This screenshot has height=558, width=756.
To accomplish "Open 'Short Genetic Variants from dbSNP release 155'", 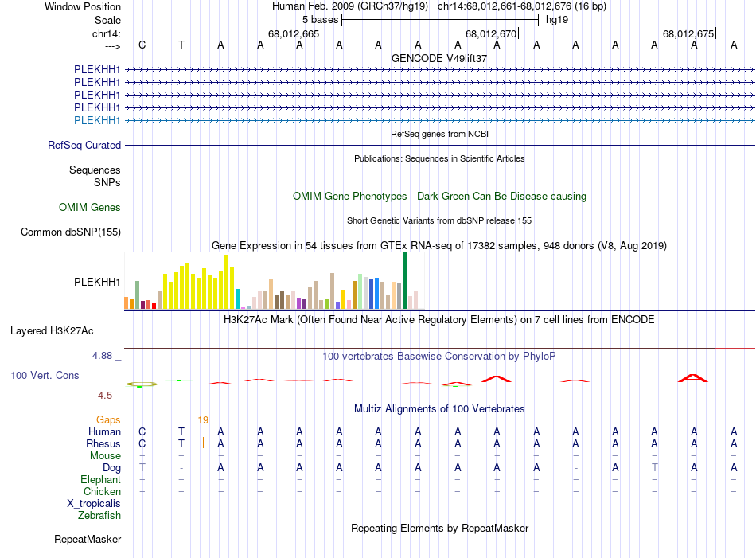I will click(439, 220).
